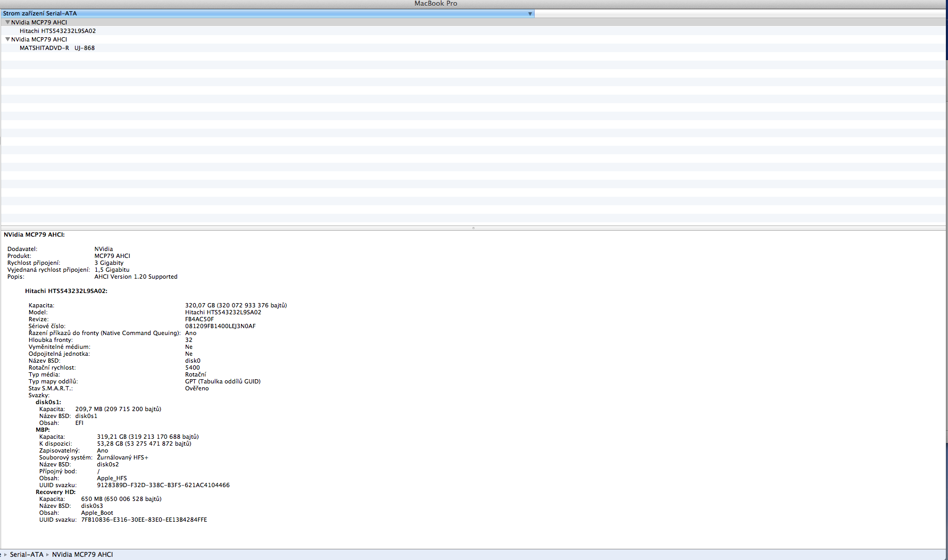Click the bold 'MBP:' volume heading
Viewport: 948px width, 560px height.
pos(43,430)
